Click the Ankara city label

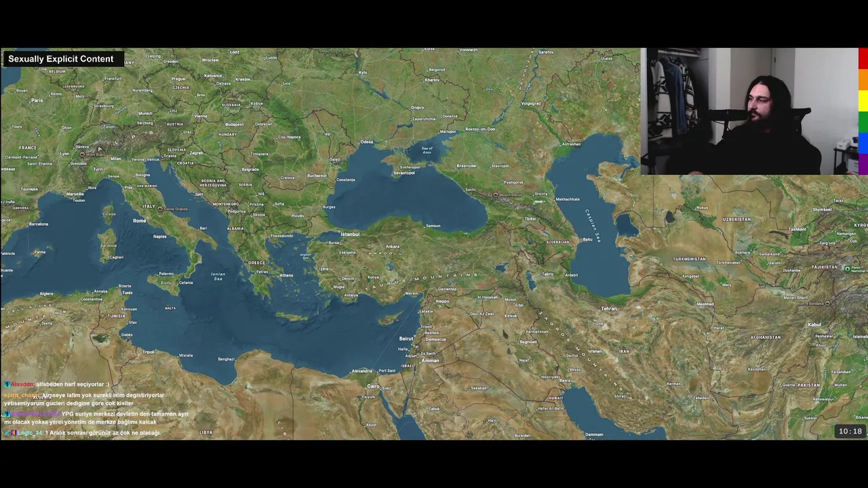pos(393,247)
